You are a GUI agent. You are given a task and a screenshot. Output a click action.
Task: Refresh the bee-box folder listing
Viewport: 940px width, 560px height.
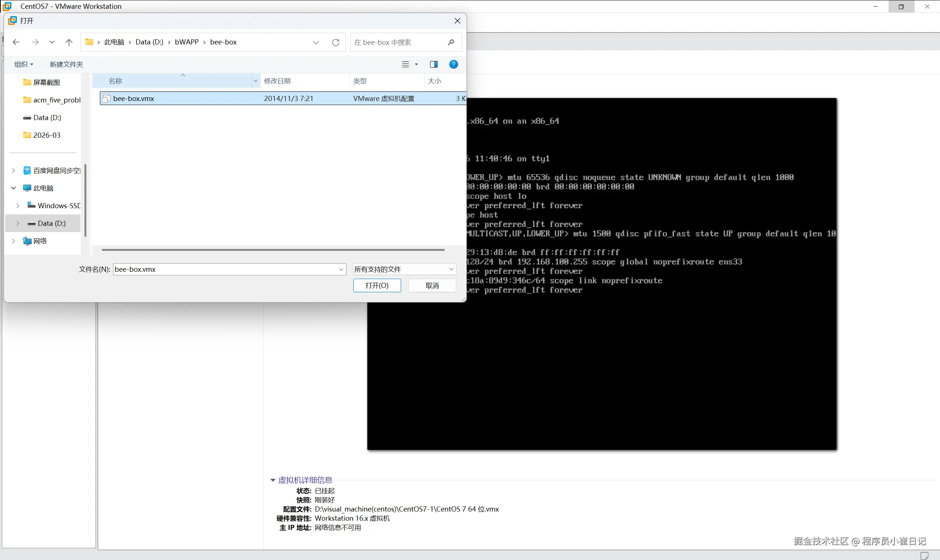point(335,42)
